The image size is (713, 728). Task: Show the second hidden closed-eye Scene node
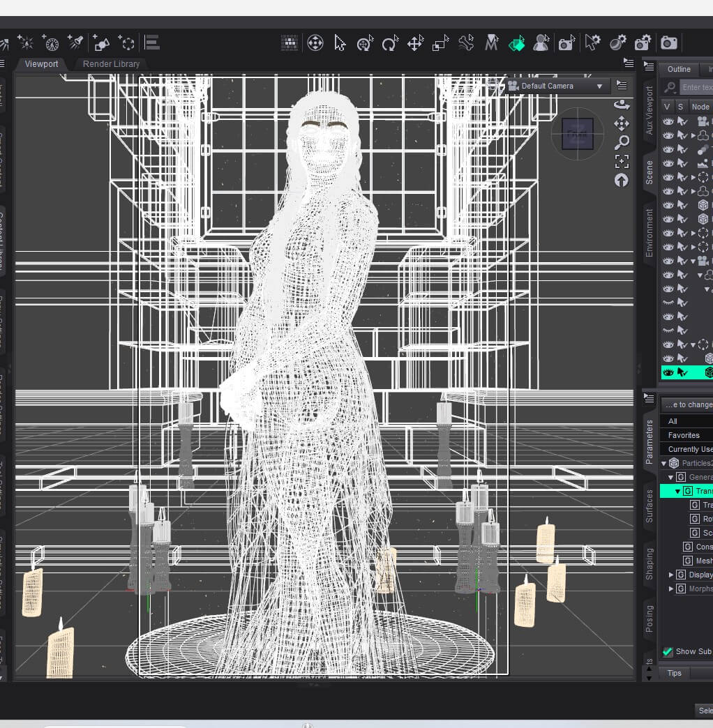[668, 330]
